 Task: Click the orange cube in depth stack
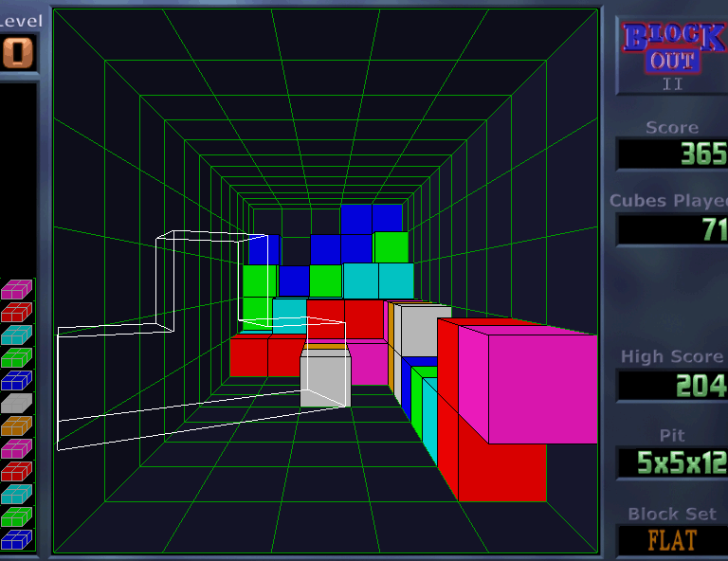(x=18, y=425)
